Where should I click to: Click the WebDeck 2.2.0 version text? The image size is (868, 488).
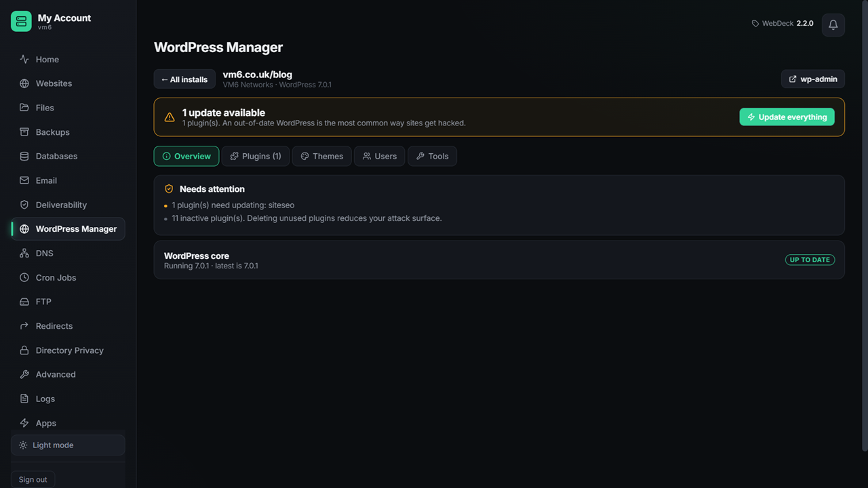point(788,24)
